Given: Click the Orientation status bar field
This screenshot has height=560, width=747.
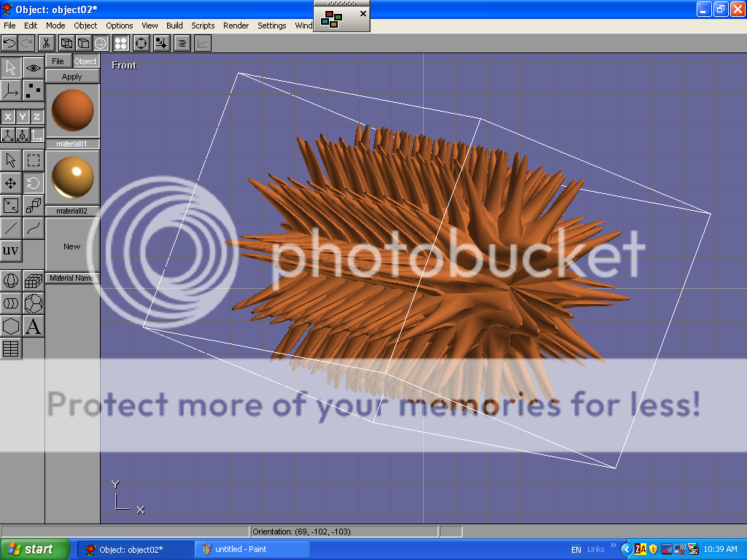Looking at the screenshot, I should pyautogui.click(x=344, y=532).
